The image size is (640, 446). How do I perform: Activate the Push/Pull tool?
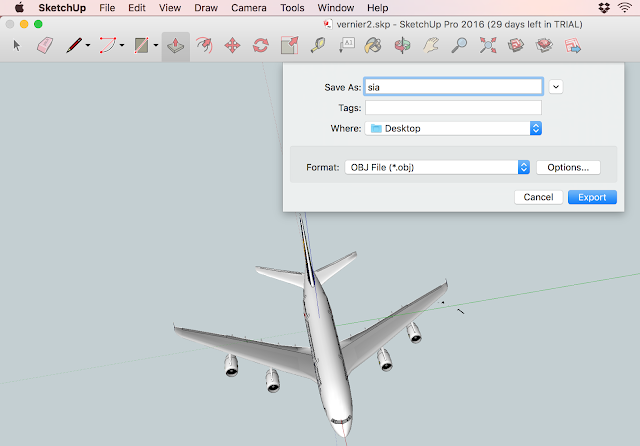tap(176, 46)
